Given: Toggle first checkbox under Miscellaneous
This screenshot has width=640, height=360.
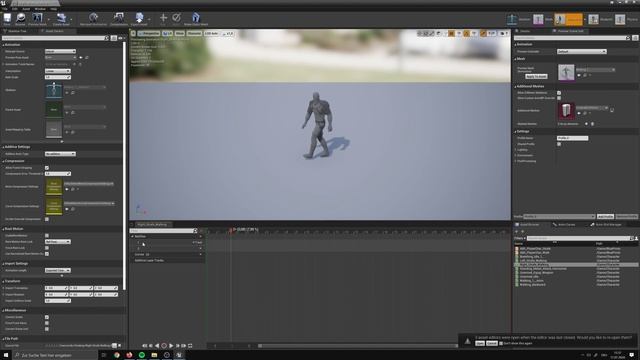Looking at the screenshot, I should point(47,317).
